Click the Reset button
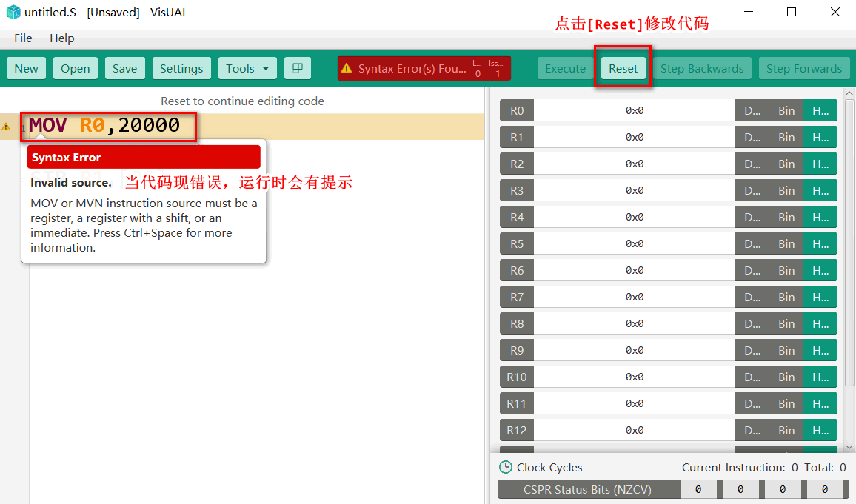 click(623, 68)
